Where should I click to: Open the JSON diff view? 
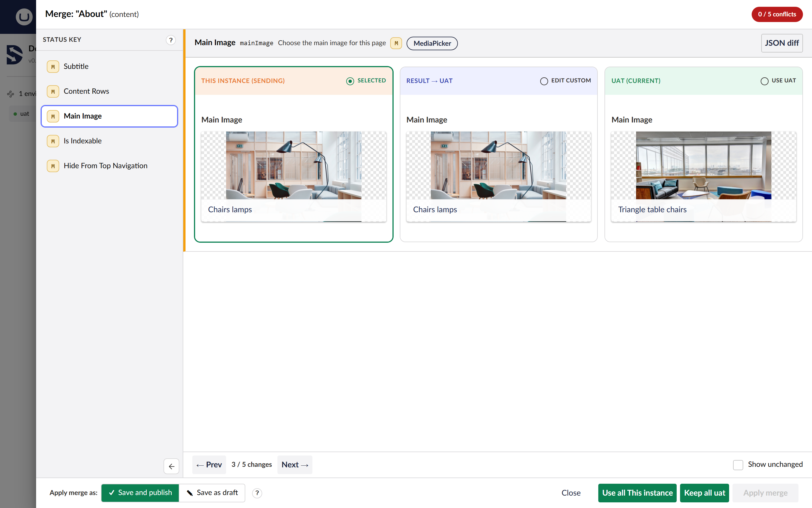[x=782, y=43]
